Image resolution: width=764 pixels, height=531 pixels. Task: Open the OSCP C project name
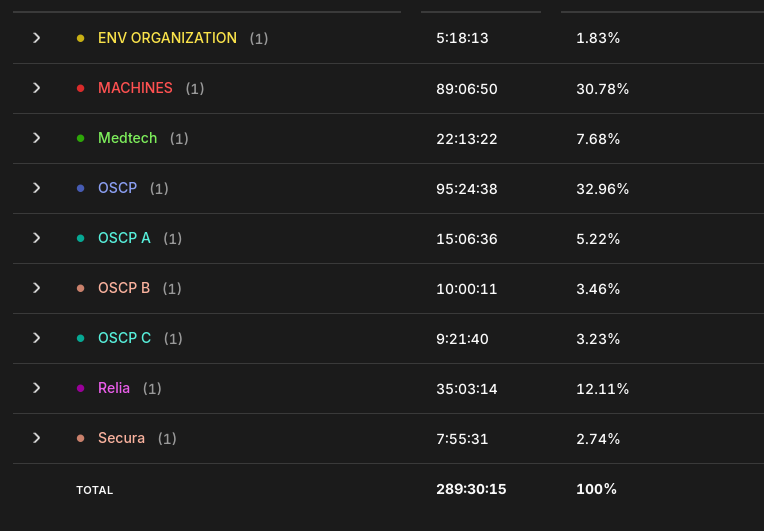click(124, 338)
